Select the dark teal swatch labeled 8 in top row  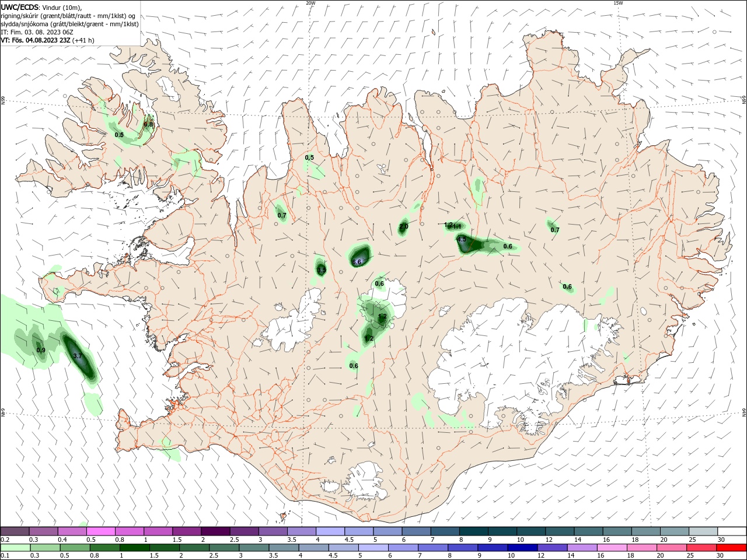pos(473,531)
